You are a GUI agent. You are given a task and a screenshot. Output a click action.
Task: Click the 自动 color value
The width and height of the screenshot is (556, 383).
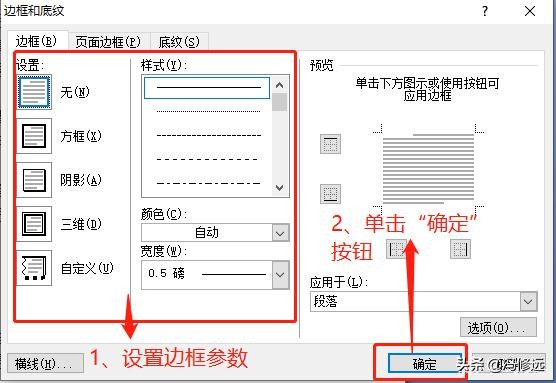click(x=207, y=233)
